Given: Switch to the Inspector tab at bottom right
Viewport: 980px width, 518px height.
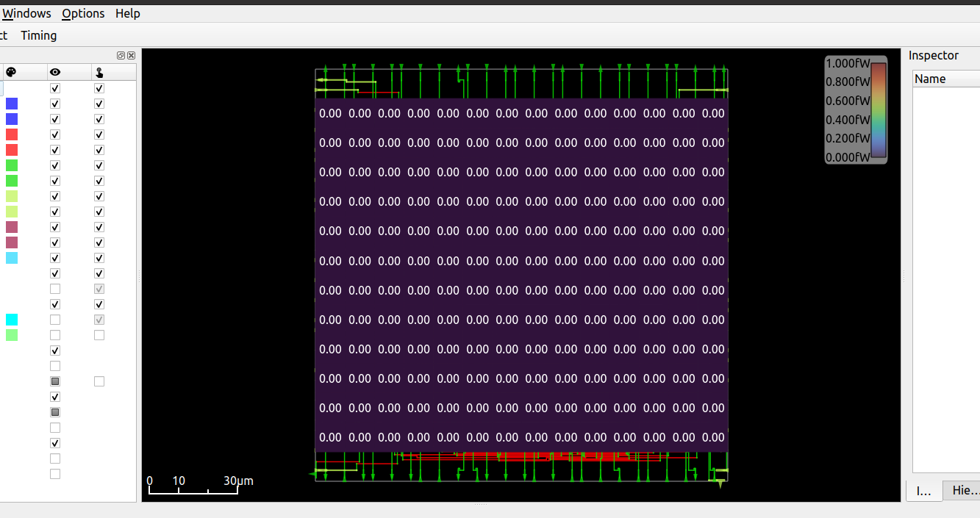Looking at the screenshot, I should (x=923, y=490).
